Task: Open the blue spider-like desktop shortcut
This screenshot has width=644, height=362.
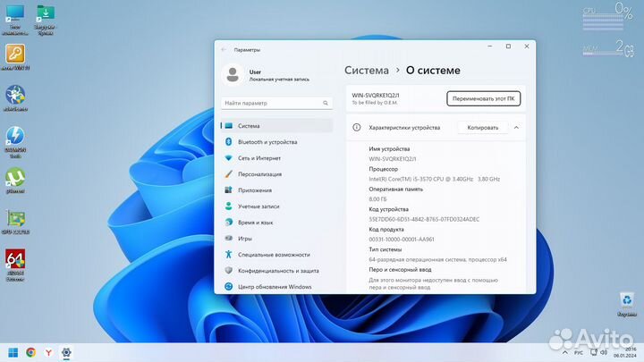Action: pyautogui.click(x=15, y=97)
